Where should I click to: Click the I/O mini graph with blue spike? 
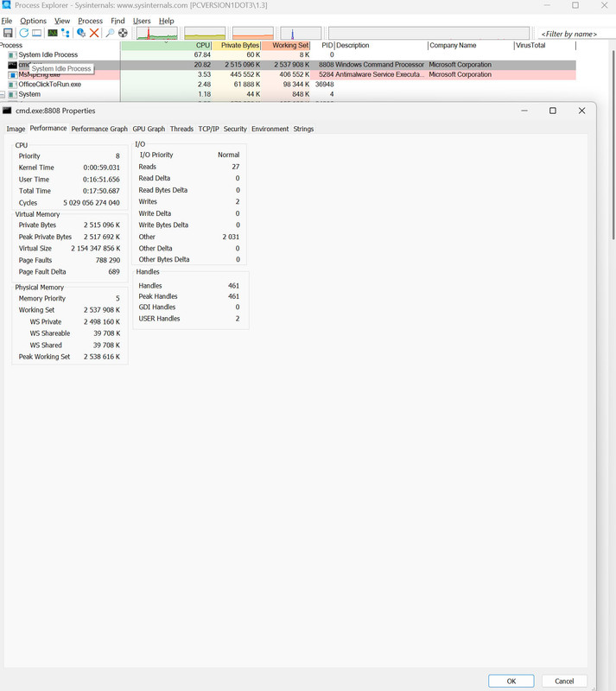tap(301, 34)
